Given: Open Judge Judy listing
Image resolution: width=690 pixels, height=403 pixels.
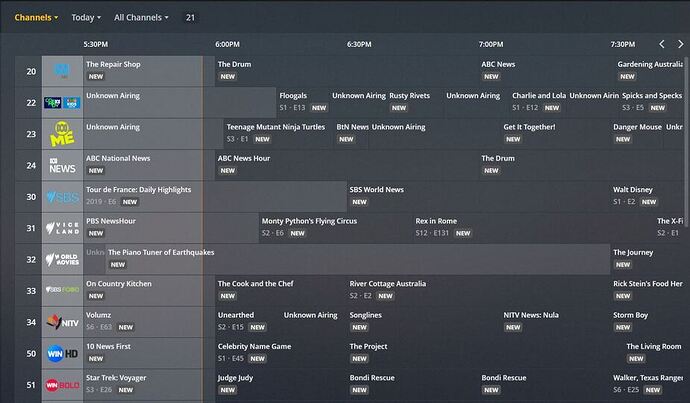Looking at the screenshot, I should click(x=281, y=385).
